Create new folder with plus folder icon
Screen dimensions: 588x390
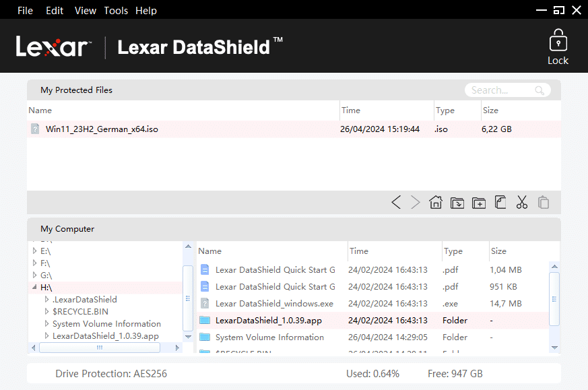click(x=479, y=202)
